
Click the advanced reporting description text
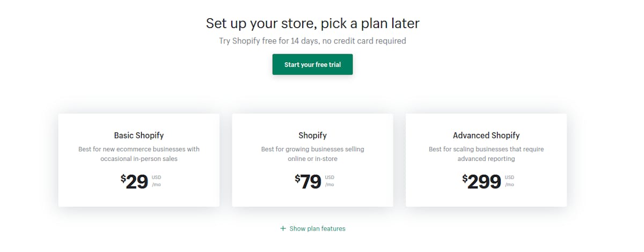[486, 154]
